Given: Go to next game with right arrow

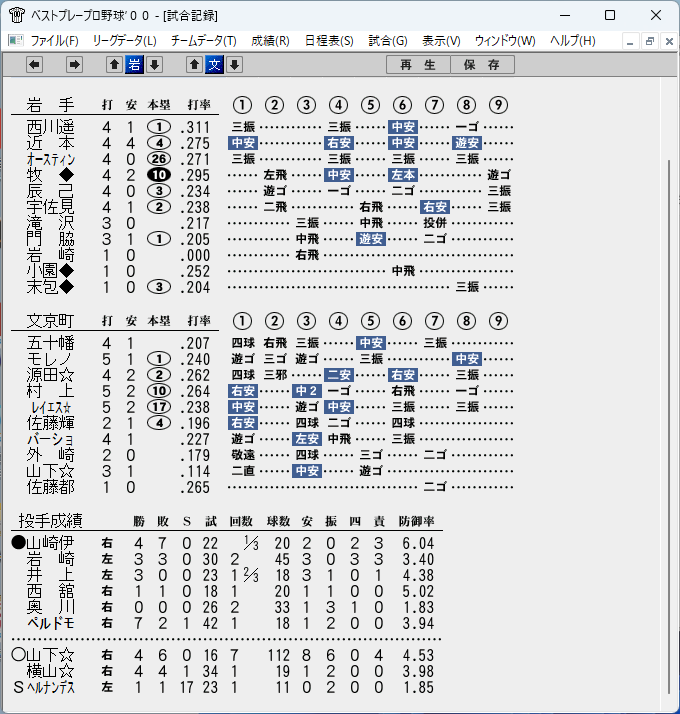Looking at the screenshot, I should (74, 65).
